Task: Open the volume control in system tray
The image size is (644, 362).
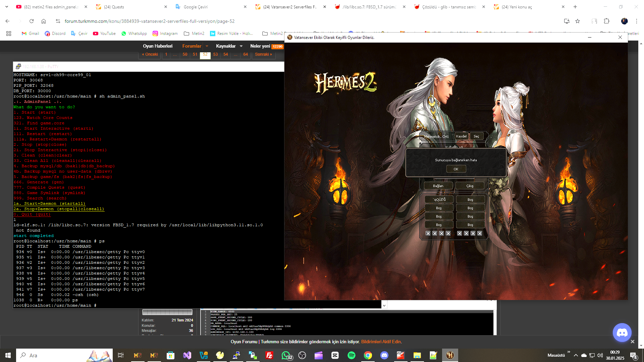Action: [x=600, y=355]
